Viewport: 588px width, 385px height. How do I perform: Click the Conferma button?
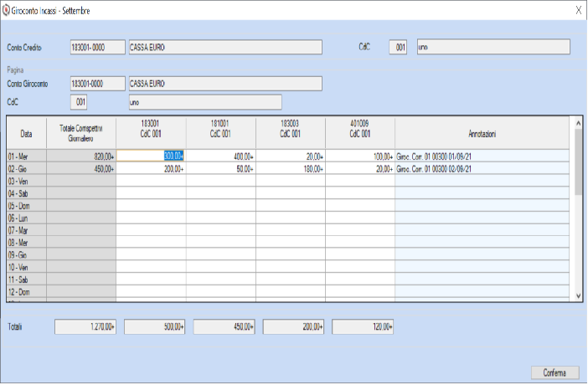555,372
